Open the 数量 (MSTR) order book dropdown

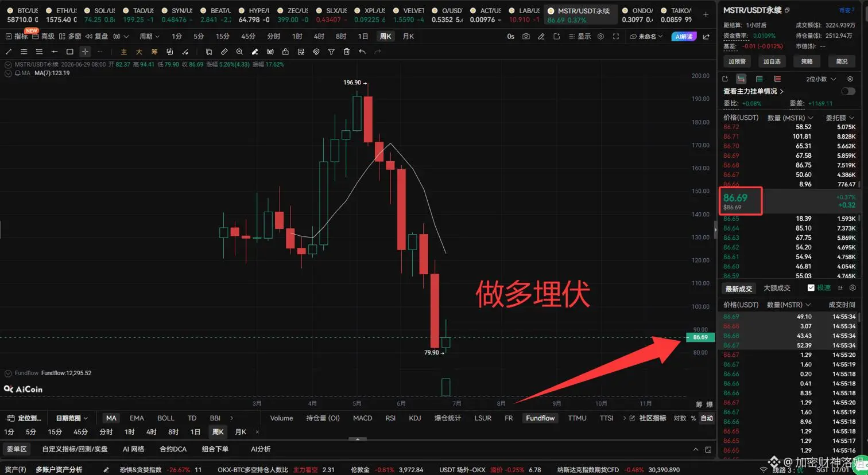[x=790, y=118]
